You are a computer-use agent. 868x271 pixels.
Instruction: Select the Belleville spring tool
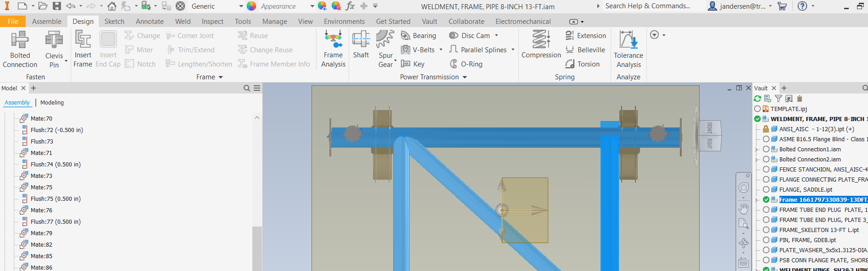(585, 50)
